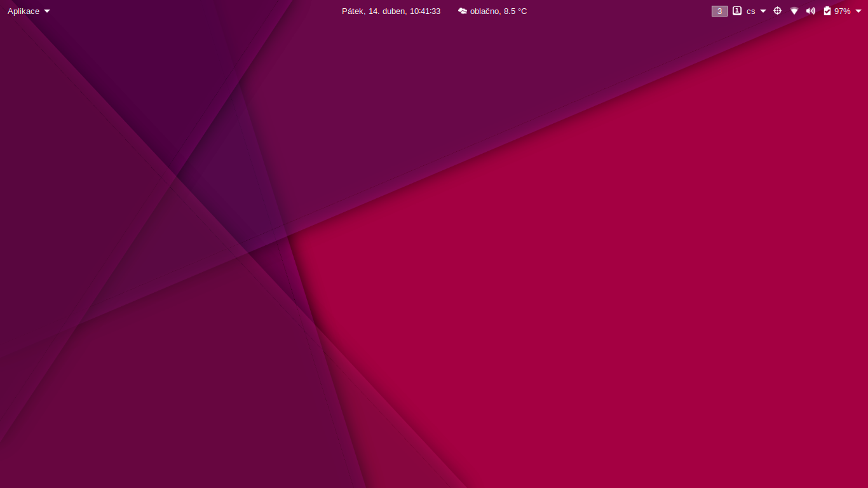Click the battery status icon
This screenshot has width=868, height=488.
point(827,11)
